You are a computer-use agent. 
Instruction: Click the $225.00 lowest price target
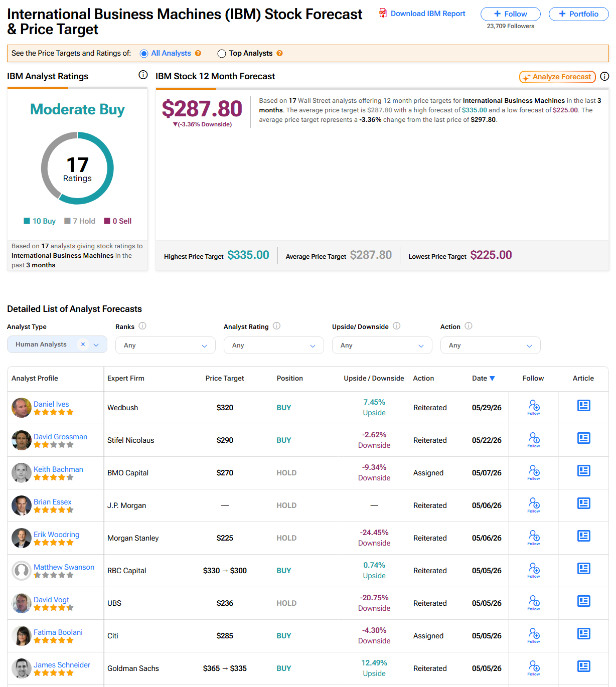click(491, 255)
